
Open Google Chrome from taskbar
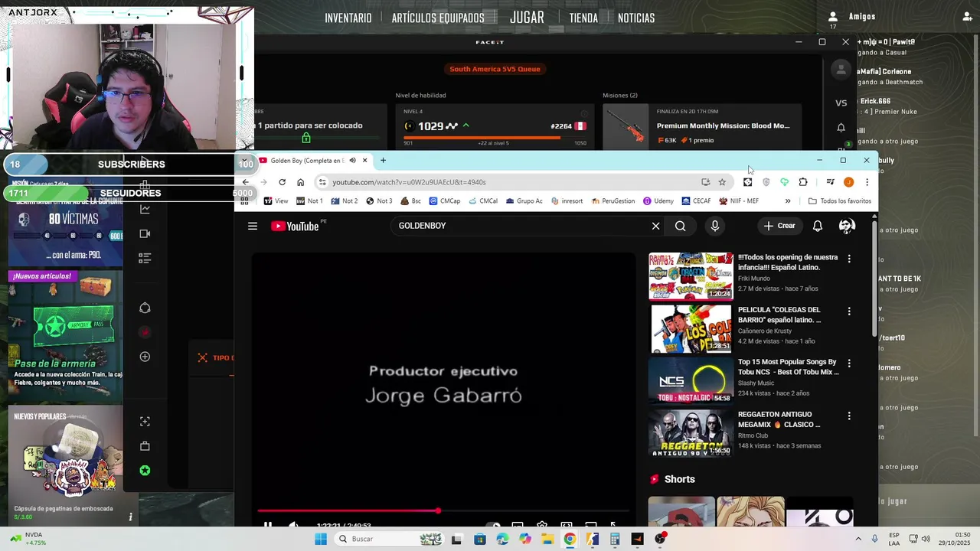[x=570, y=539]
